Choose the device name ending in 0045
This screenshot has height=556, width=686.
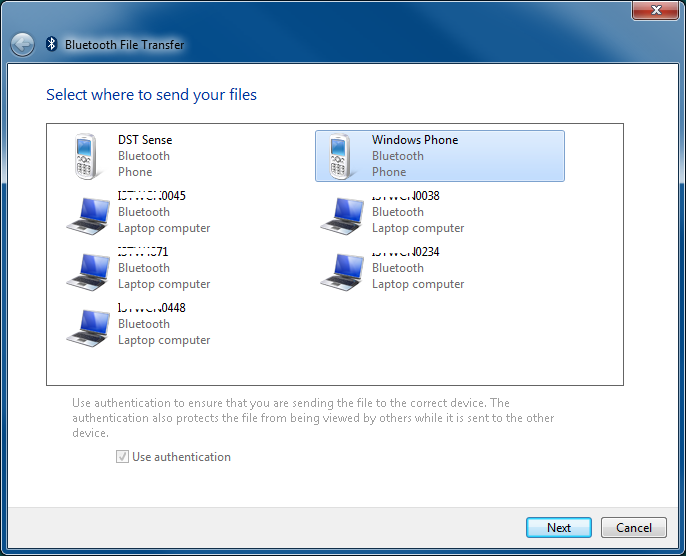(x=152, y=196)
